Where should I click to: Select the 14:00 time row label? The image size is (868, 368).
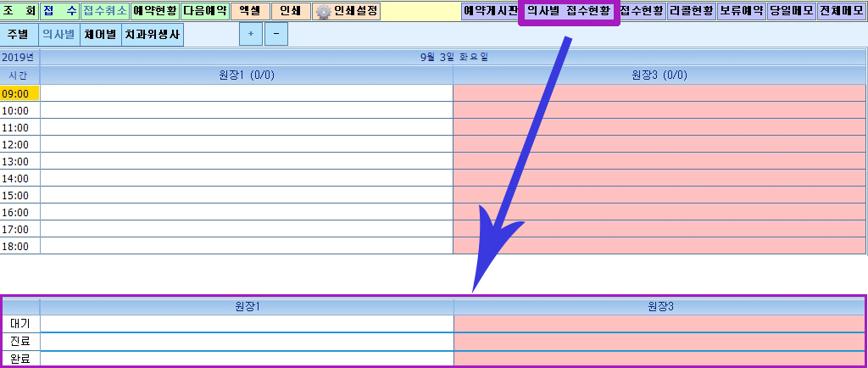19,178
